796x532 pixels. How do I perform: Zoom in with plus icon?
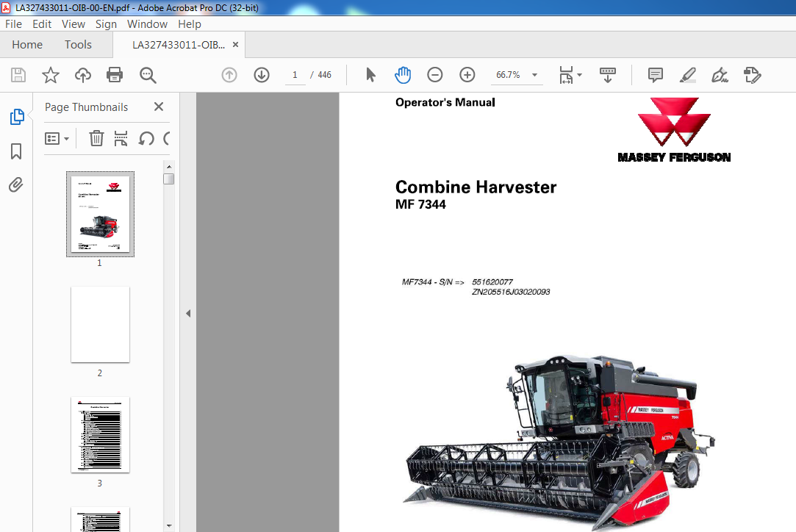(x=467, y=75)
